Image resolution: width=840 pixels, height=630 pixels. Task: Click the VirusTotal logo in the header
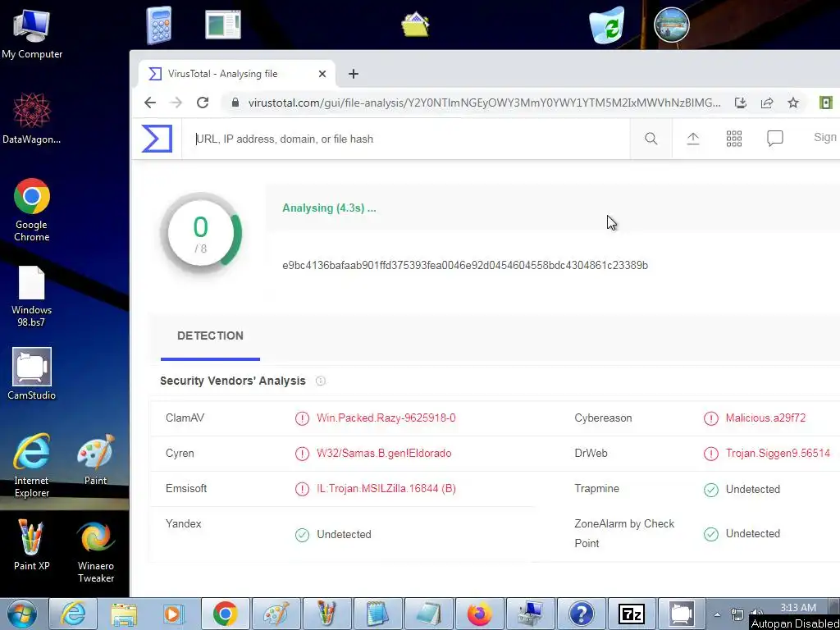[x=157, y=139]
